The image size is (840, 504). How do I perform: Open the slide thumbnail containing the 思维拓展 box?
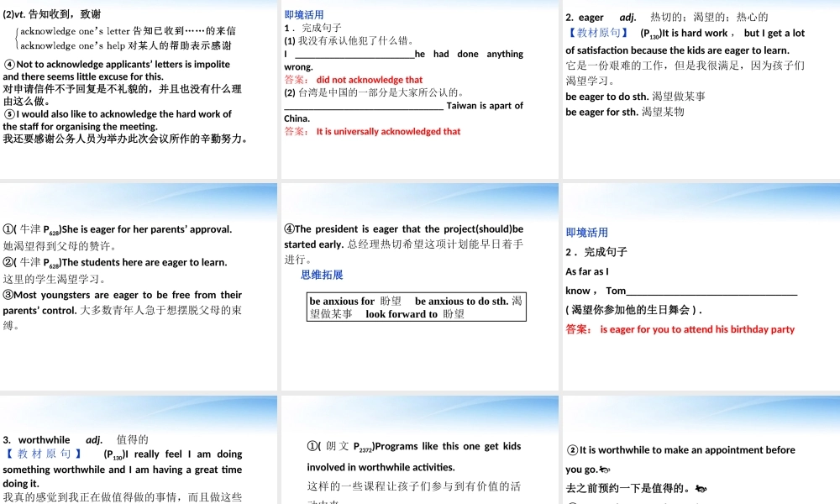[x=419, y=286]
